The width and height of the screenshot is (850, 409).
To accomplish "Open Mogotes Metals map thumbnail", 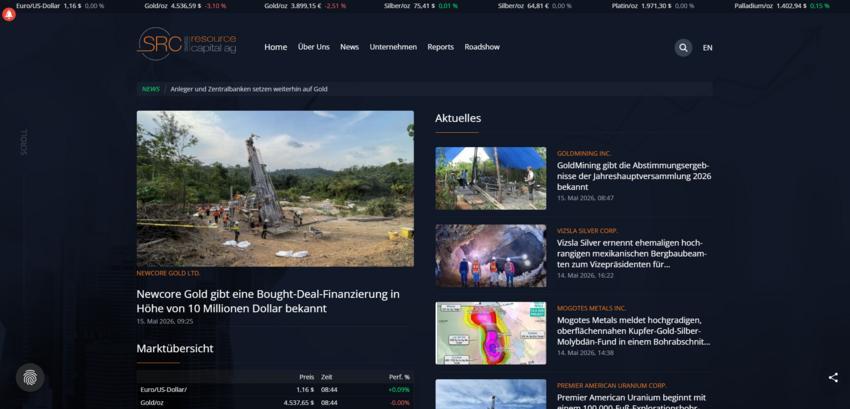I will (491, 333).
